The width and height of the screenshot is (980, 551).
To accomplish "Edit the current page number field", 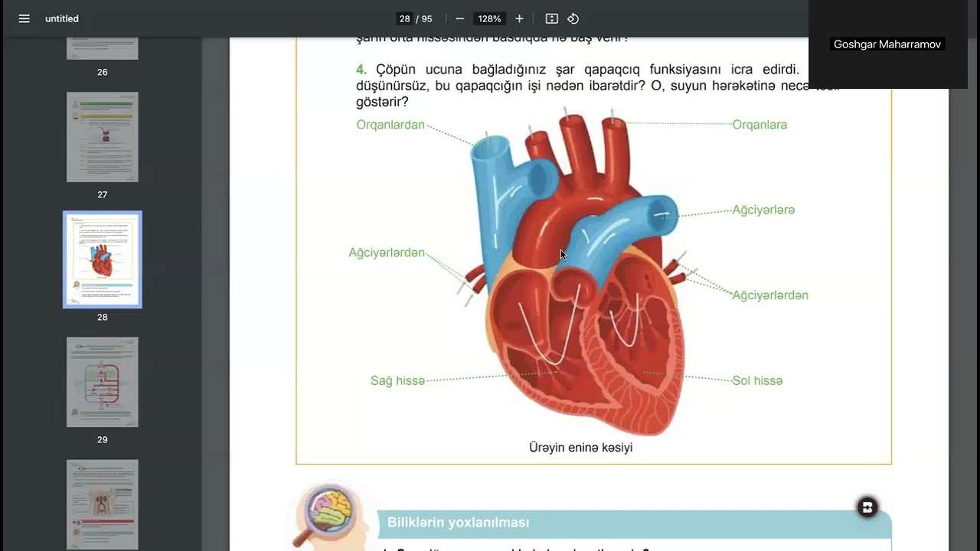I will 404,18.
